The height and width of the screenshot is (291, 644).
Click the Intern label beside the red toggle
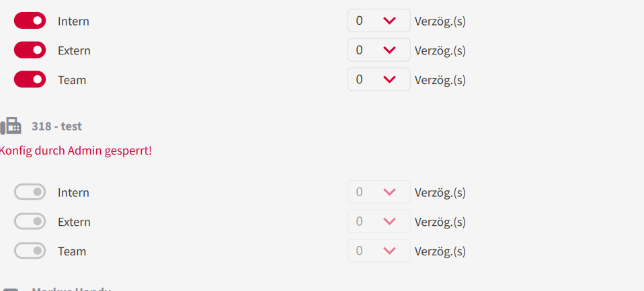73,22
